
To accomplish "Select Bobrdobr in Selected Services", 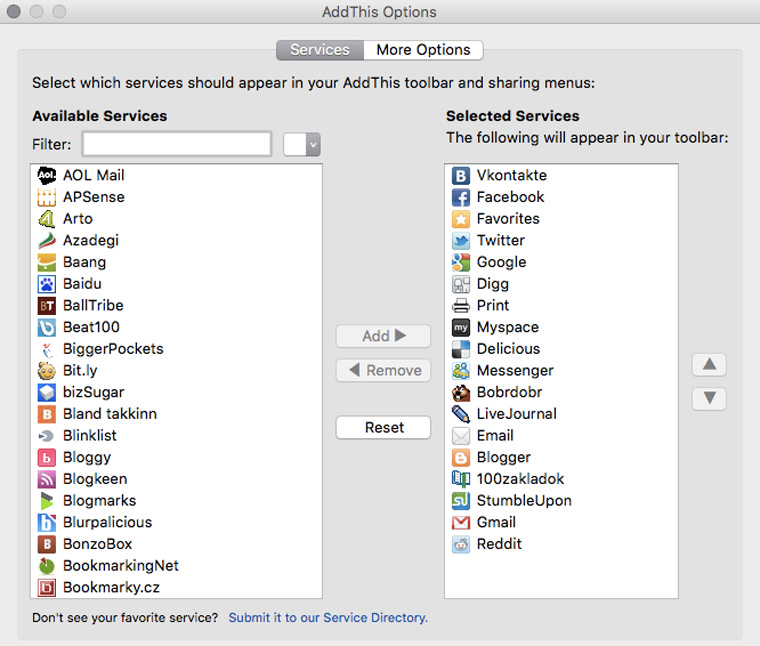I will (561, 393).
